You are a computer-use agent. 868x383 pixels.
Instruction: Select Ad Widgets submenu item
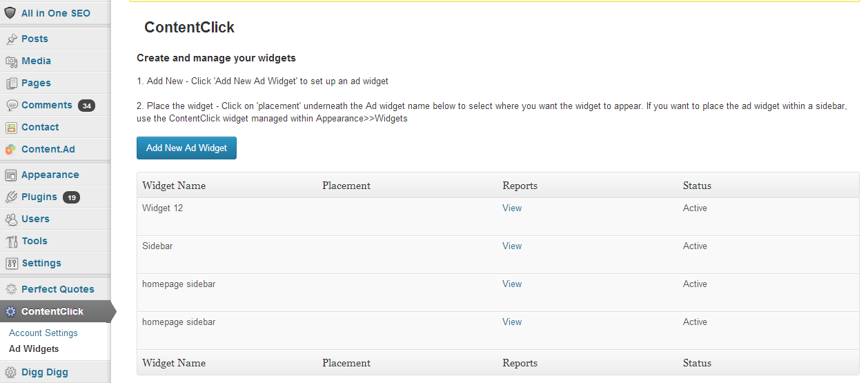pos(34,348)
